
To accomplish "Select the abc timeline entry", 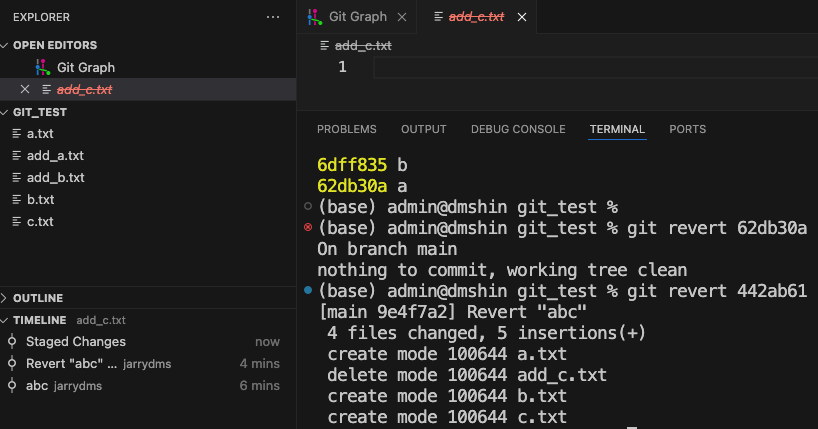I will click(148, 386).
